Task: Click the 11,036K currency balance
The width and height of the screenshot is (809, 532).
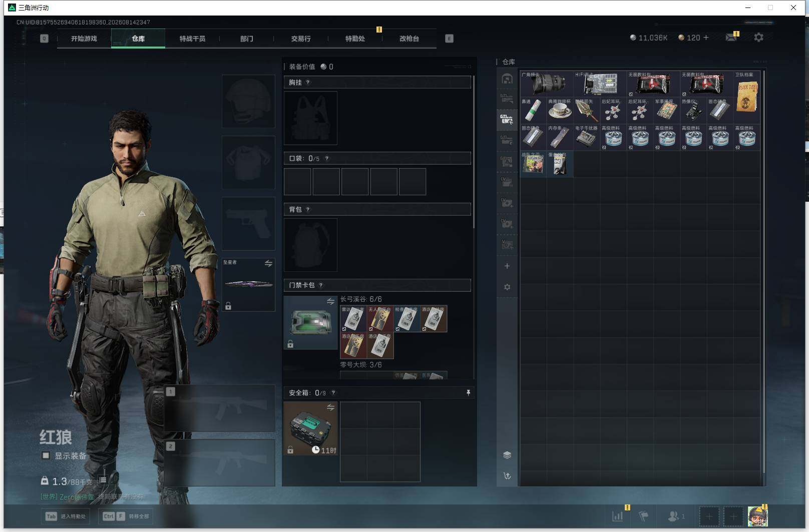Action: click(x=648, y=38)
